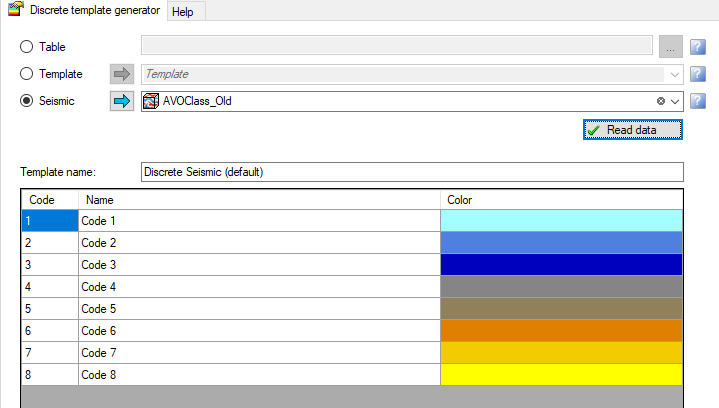Open the AVOClass_Old seismic dropdown chevron

click(x=675, y=101)
